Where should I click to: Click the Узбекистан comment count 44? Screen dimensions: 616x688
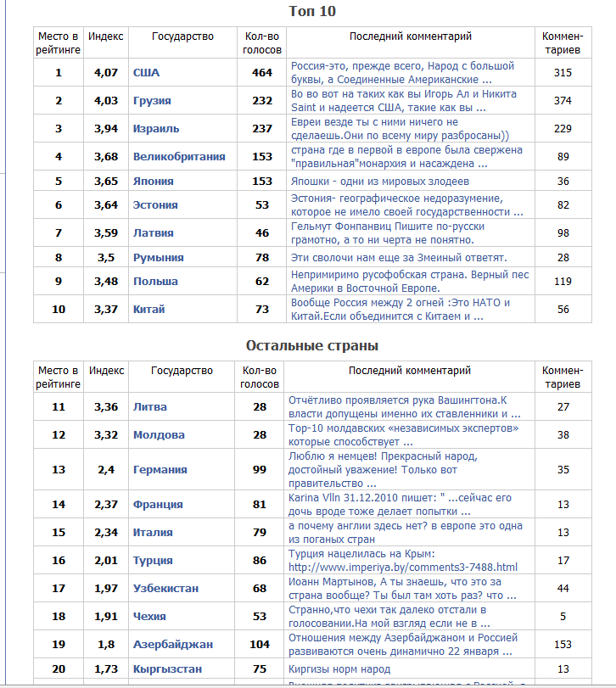click(x=563, y=589)
